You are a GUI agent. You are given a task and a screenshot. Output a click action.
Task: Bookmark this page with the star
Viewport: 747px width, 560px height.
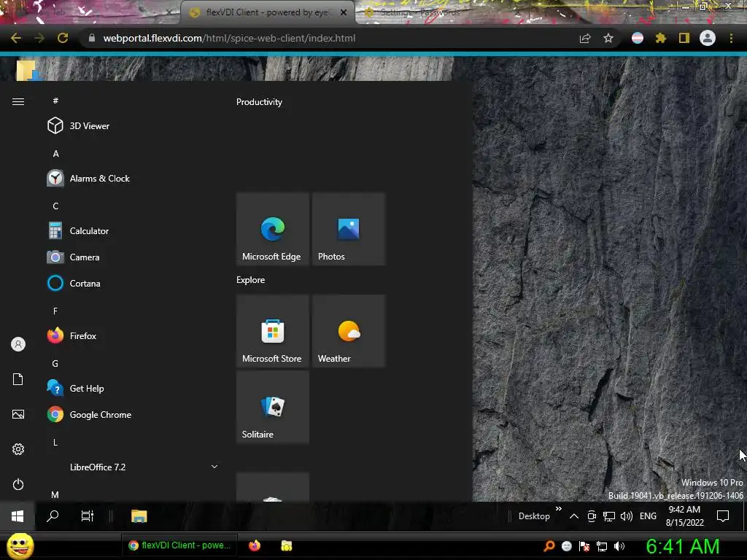pyautogui.click(x=608, y=38)
